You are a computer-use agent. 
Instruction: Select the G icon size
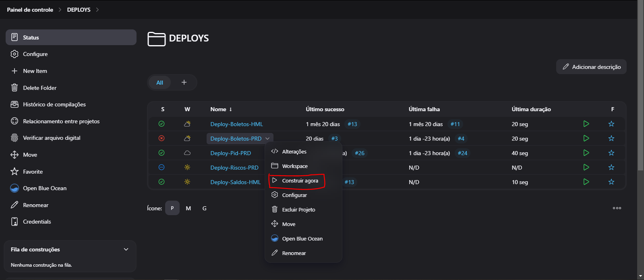[204, 208]
